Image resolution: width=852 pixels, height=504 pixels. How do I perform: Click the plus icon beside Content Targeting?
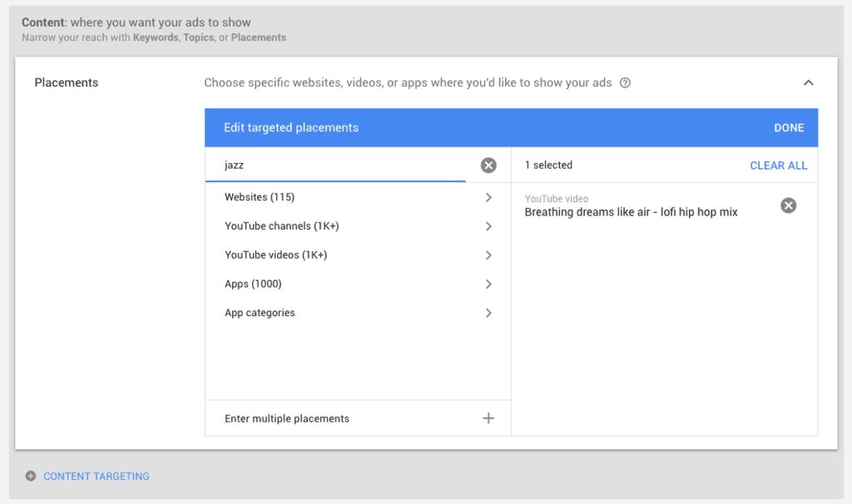point(31,476)
